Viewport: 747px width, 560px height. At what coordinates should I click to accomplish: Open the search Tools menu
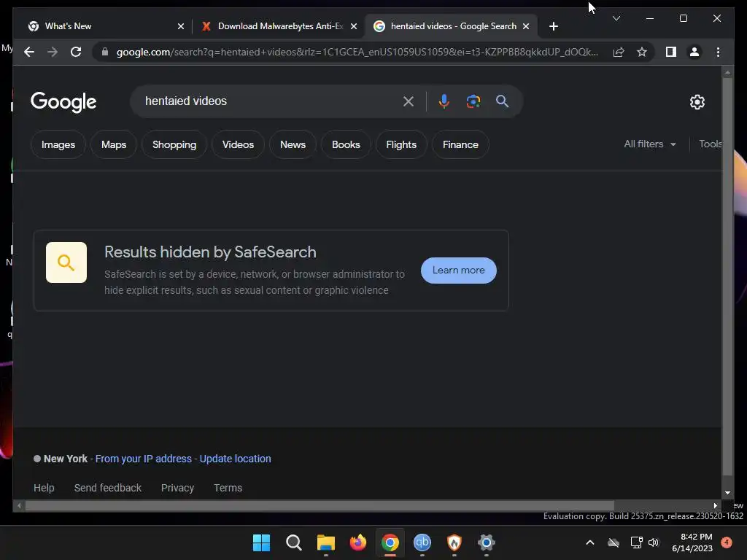click(x=711, y=144)
